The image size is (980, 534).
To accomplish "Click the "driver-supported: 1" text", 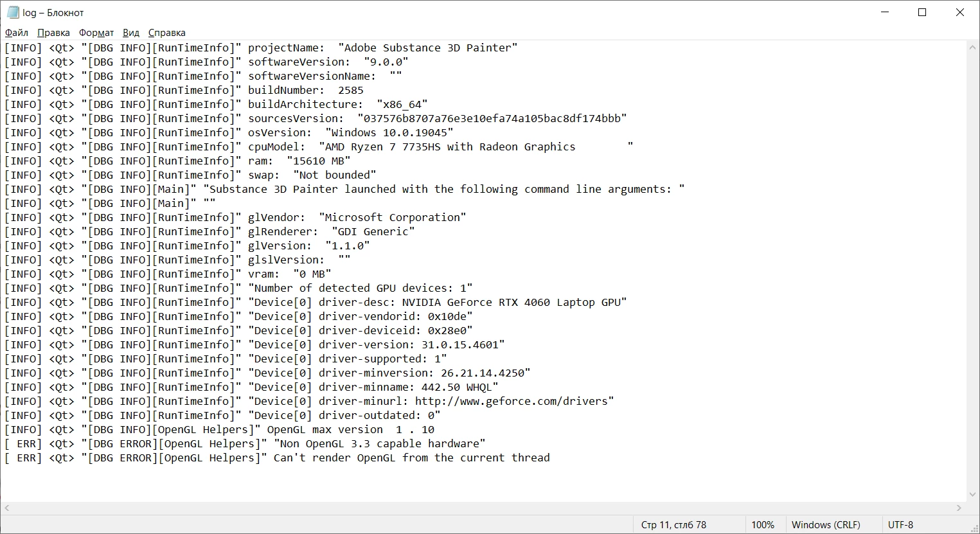I will click(x=380, y=359).
